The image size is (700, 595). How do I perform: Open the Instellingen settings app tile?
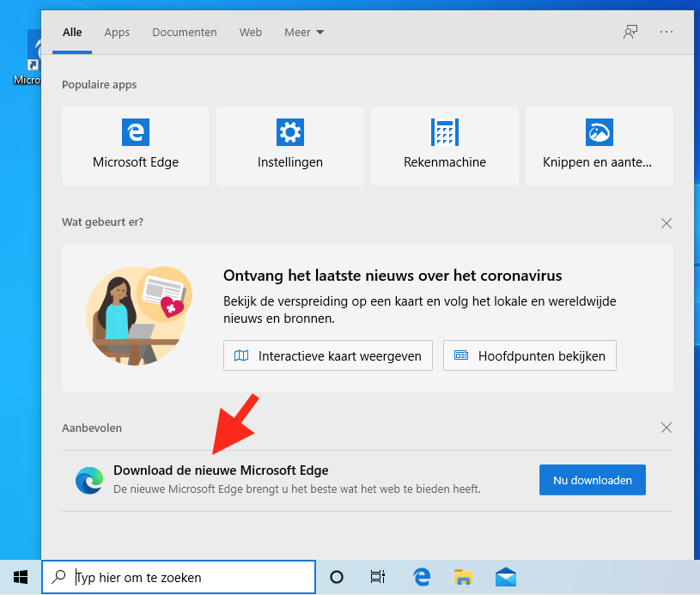290,146
